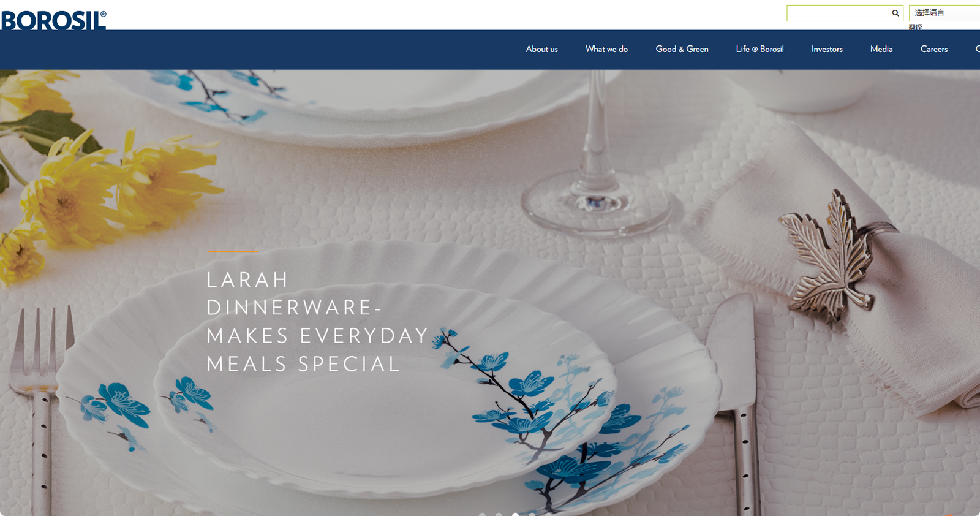Screen dimensions: 980x516
Task: Open the What we do menu
Action: (x=606, y=49)
